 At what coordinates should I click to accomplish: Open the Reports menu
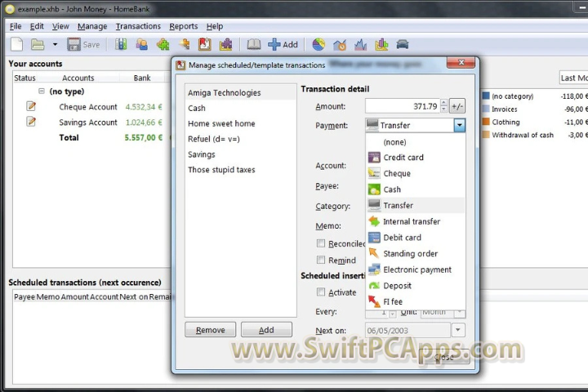click(184, 26)
